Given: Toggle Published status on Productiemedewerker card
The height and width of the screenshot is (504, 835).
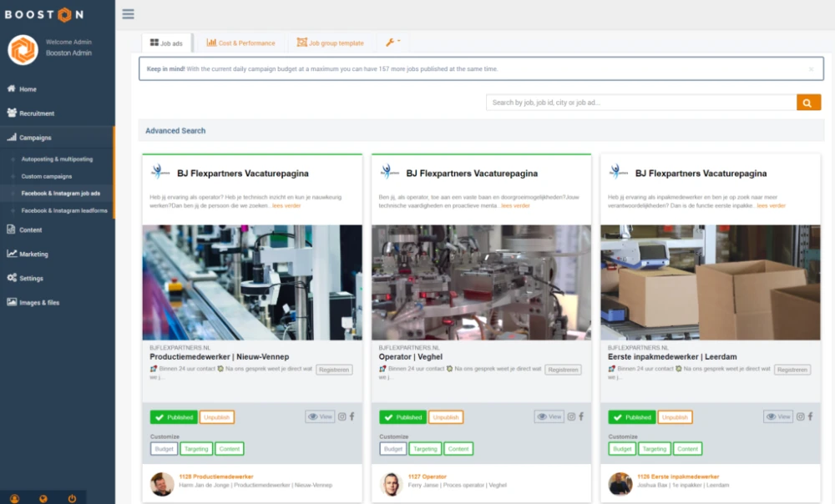Looking at the screenshot, I should coord(174,417).
